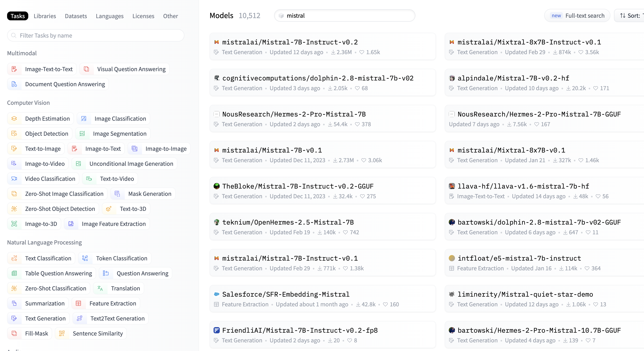Click the Filter Tasks by name field
The image size is (644, 351).
tap(96, 36)
